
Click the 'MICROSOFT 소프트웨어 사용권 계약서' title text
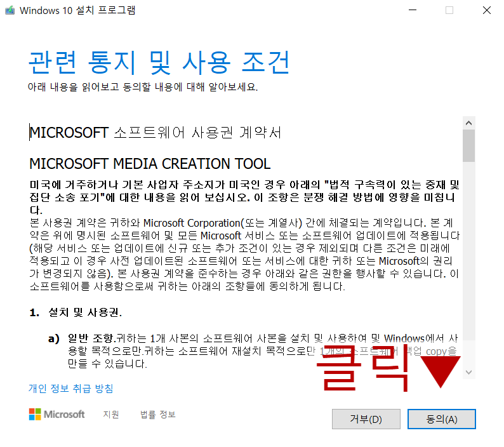156,133
